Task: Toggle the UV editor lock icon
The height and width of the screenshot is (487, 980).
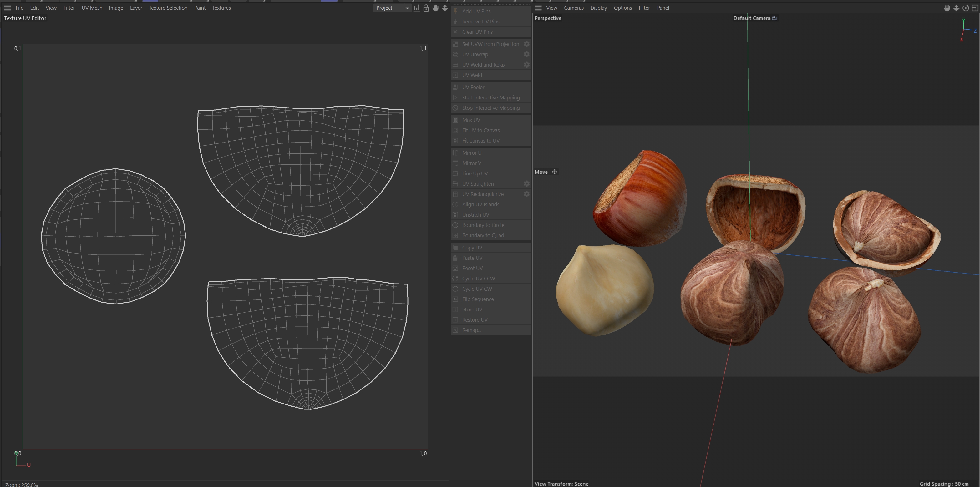Action: point(426,8)
